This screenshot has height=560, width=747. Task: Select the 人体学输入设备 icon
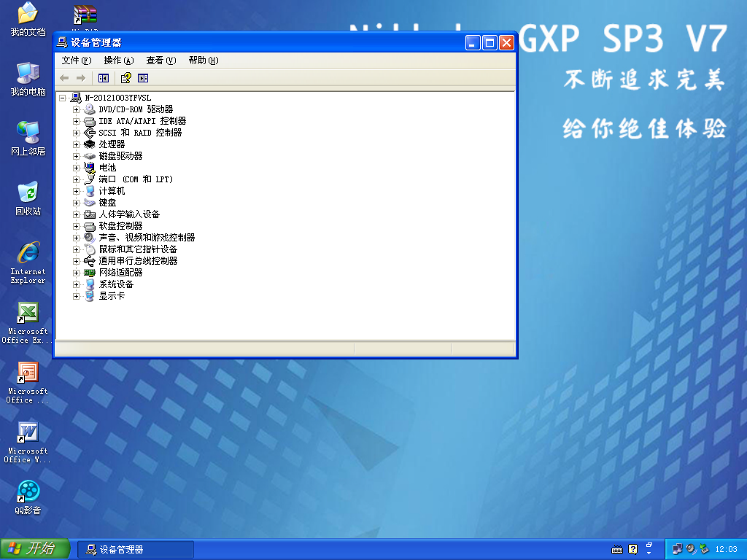(x=90, y=214)
